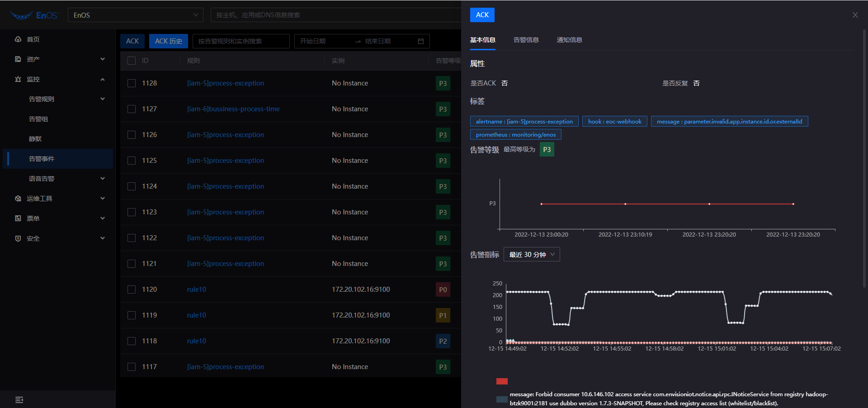Image resolution: width=868 pixels, height=408 pixels.
Task: Switch to the 基本信息 tab
Action: click(483, 40)
